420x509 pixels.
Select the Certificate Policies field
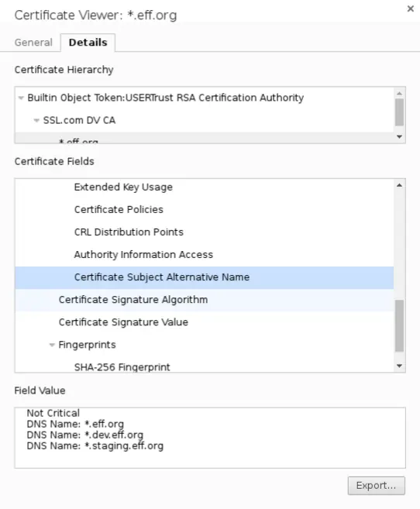pos(204,210)
